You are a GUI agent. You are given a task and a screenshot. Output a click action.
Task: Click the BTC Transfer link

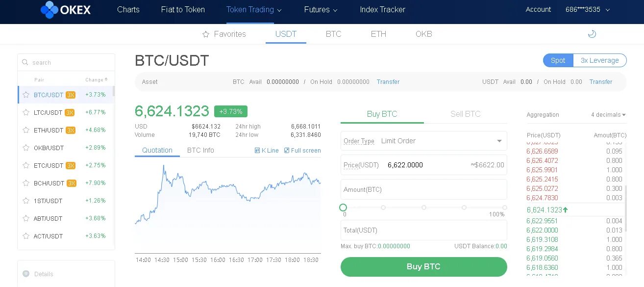[x=388, y=82]
